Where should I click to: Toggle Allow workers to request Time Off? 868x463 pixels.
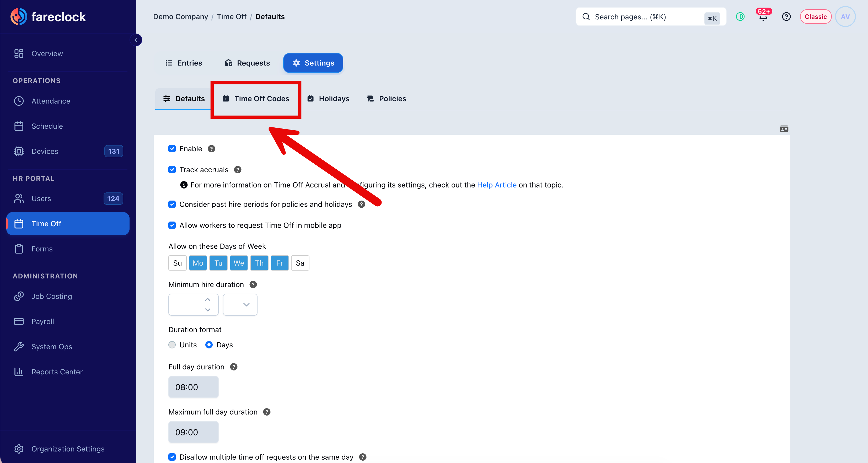pyautogui.click(x=172, y=225)
